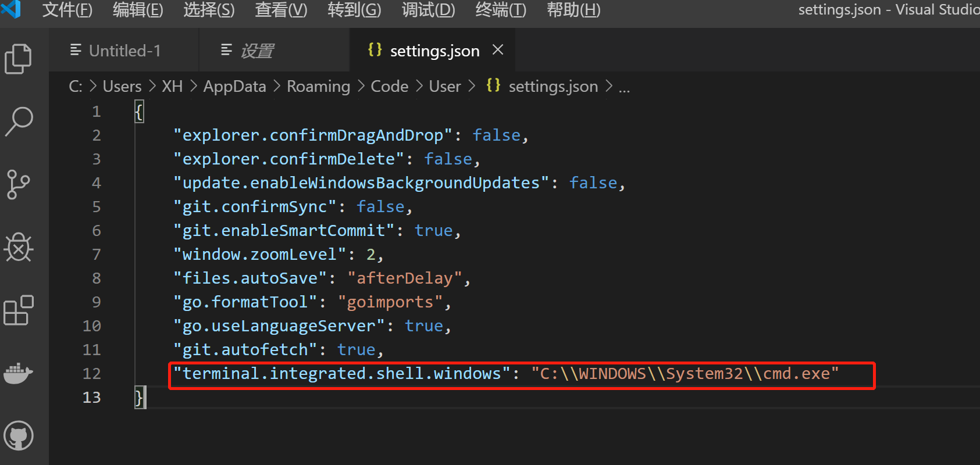Open the Source Control view
This screenshot has width=980, height=465.
pyautogui.click(x=18, y=185)
